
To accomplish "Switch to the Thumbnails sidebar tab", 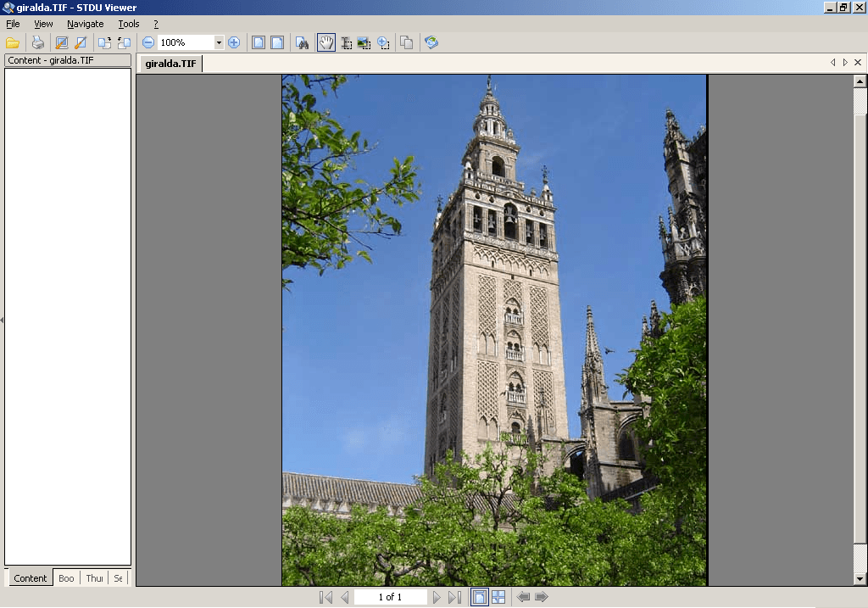I will (93, 578).
